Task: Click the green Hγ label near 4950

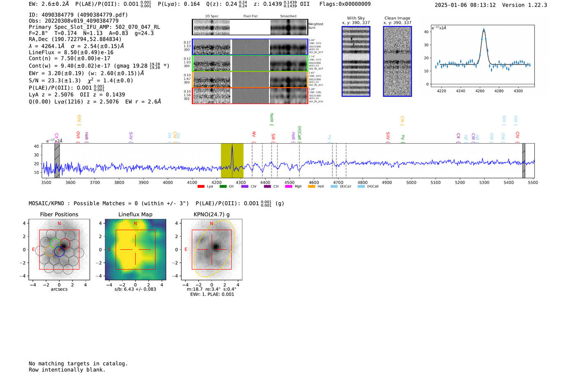Action: (403, 139)
